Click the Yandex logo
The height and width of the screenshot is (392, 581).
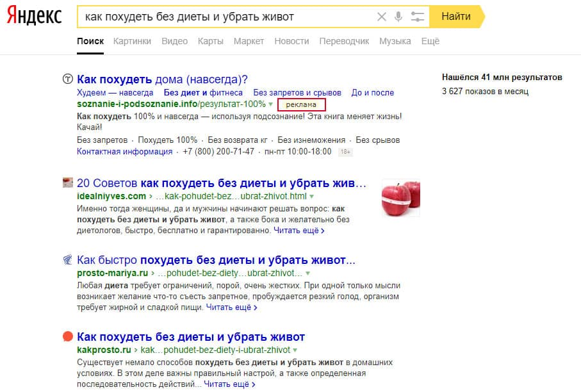(35, 17)
